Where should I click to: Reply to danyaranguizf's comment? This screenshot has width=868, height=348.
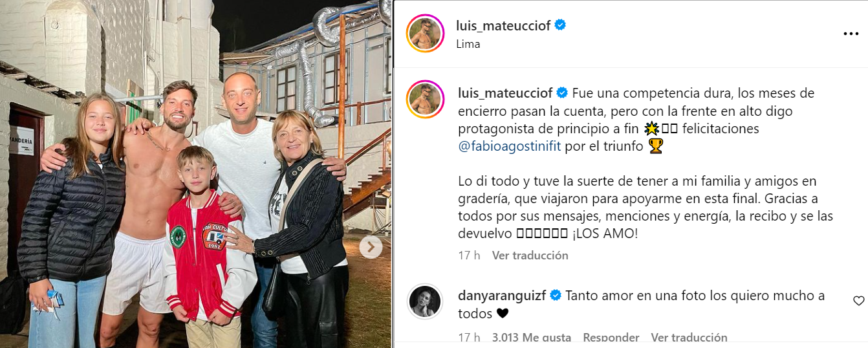tap(611, 338)
